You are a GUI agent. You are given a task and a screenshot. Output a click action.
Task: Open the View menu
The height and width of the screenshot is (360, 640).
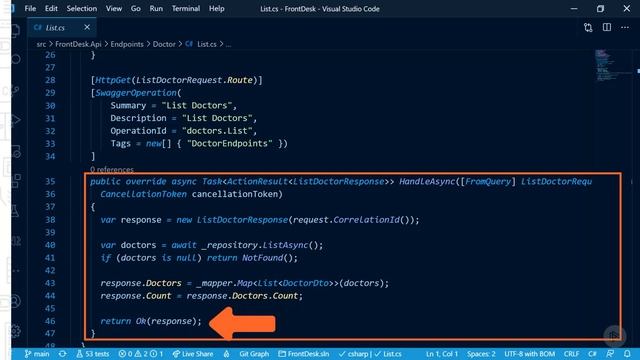(x=113, y=9)
